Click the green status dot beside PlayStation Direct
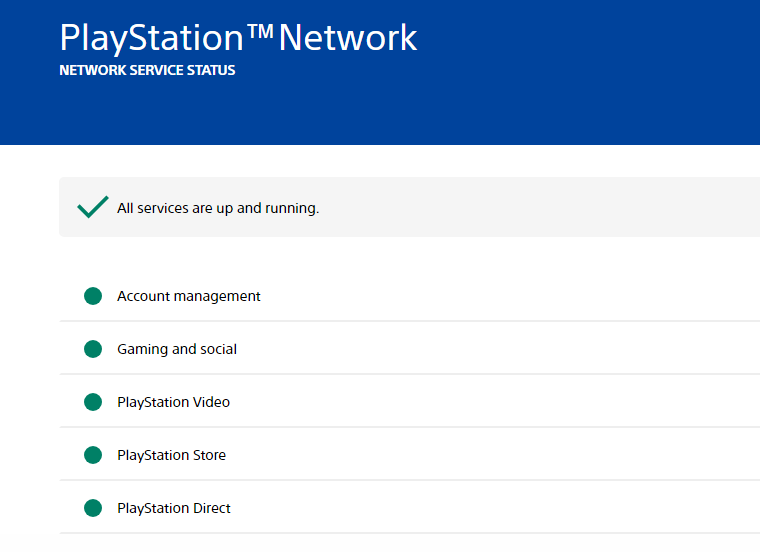This screenshot has width=760, height=552. pos(93,508)
